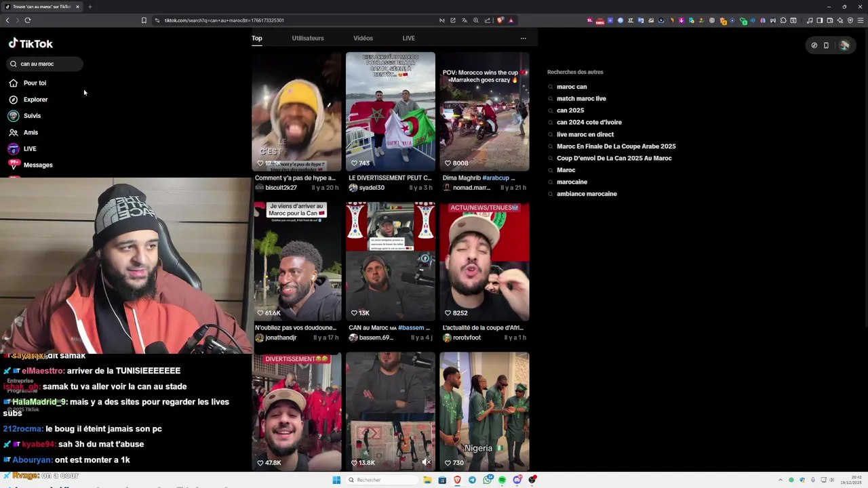Click the TikTok profile avatar
Viewport: 868px width, 488px height.
pos(844,45)
